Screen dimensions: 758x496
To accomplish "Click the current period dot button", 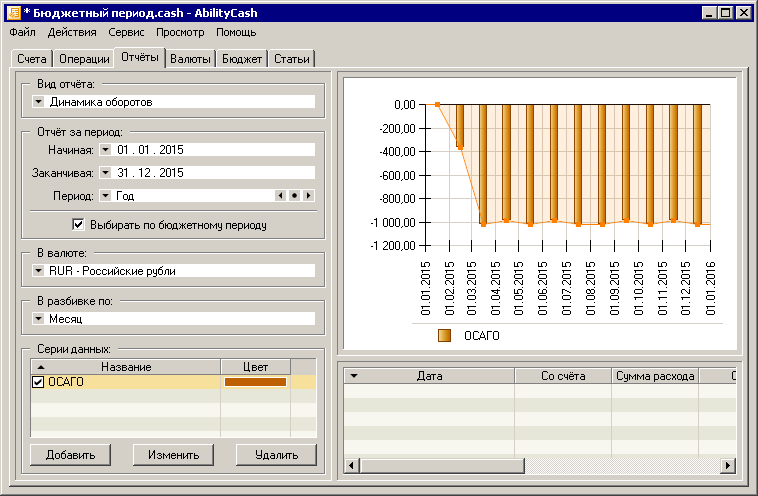I will pos(295,196).
